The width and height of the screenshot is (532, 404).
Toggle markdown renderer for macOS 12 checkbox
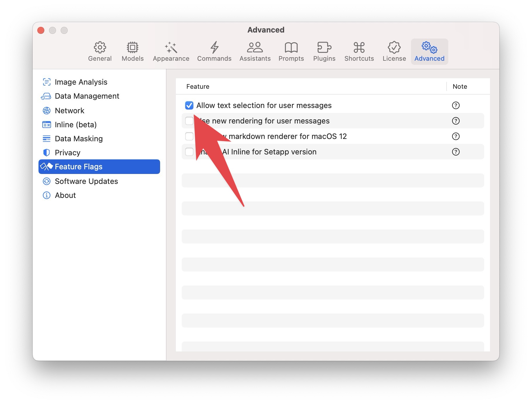[189, 136]
